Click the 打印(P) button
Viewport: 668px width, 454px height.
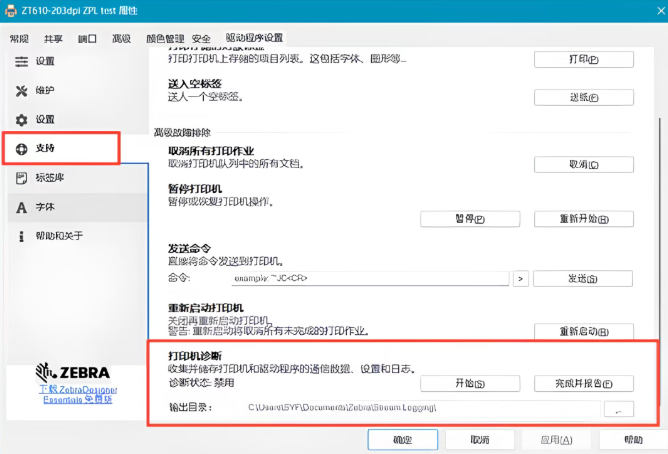coord(584,59)
